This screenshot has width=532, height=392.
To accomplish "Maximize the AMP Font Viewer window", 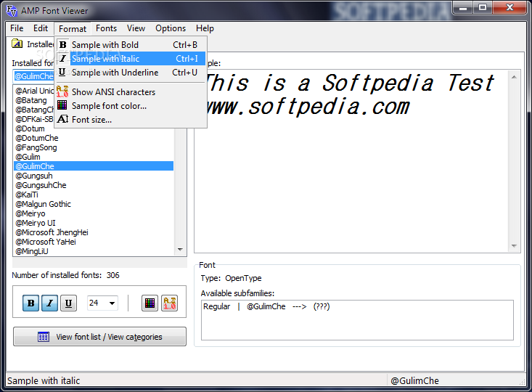I will point(483,7).
